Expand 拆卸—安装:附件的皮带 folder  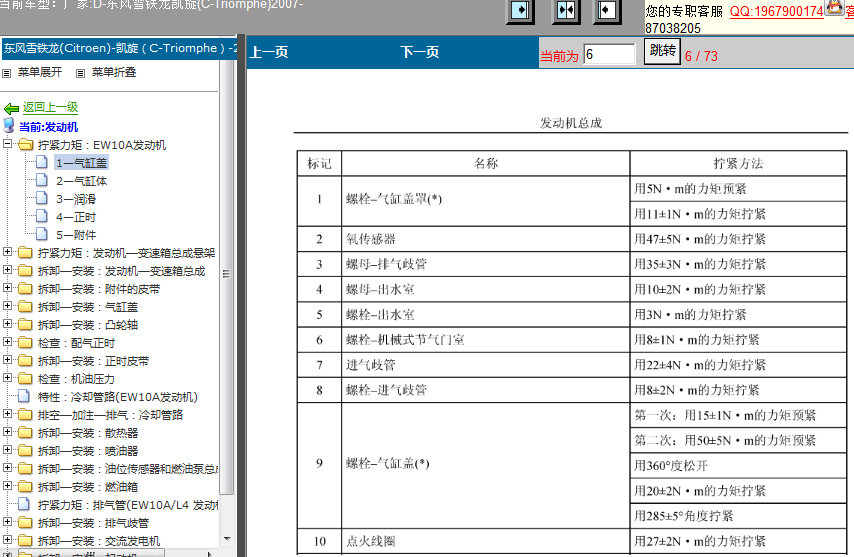pyautogui.click(x=7, y=288)
